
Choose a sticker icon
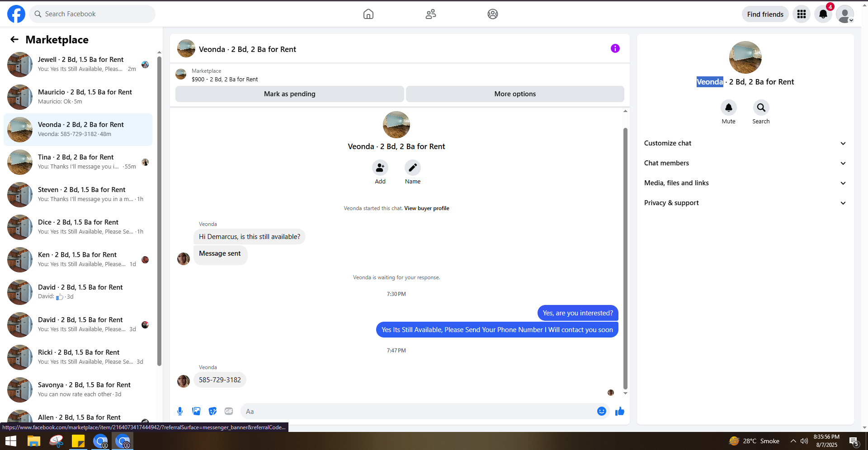point(212,411)
